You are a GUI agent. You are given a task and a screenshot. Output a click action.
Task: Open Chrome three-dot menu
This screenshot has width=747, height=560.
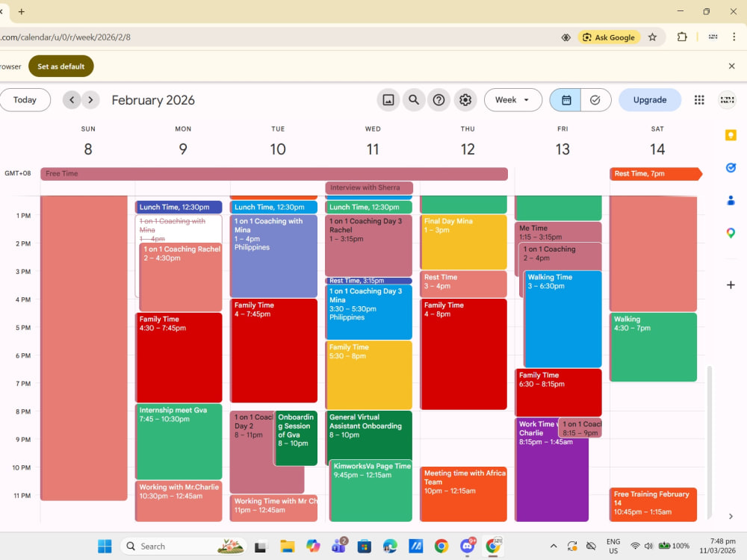734,37
